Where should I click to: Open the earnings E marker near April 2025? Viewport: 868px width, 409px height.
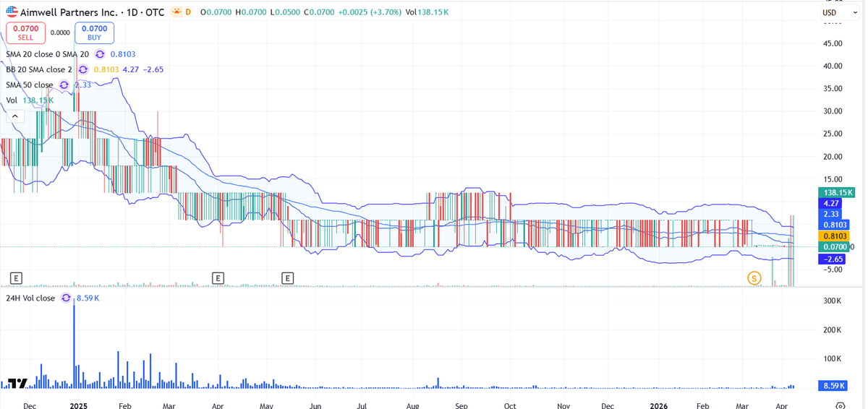pos(218,277)
